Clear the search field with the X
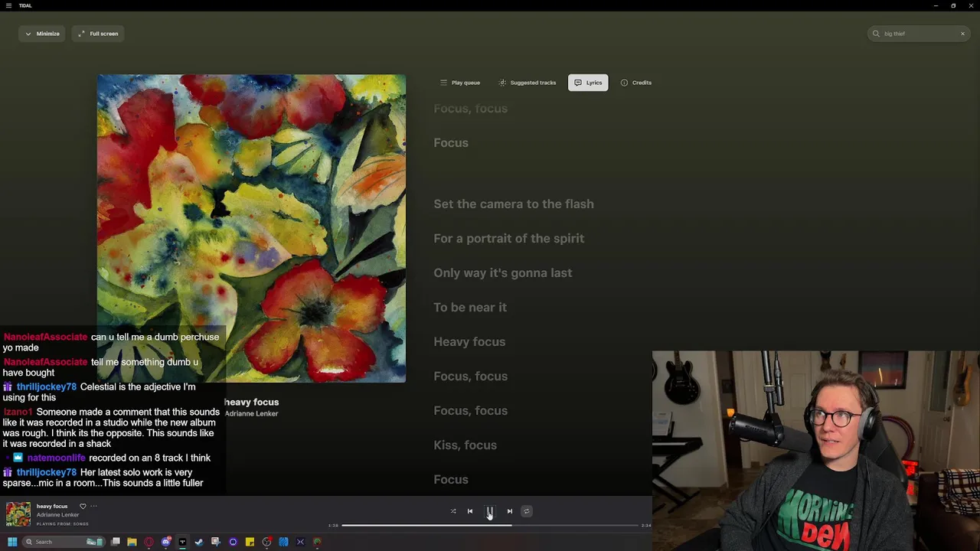 [x=962, y=34]
